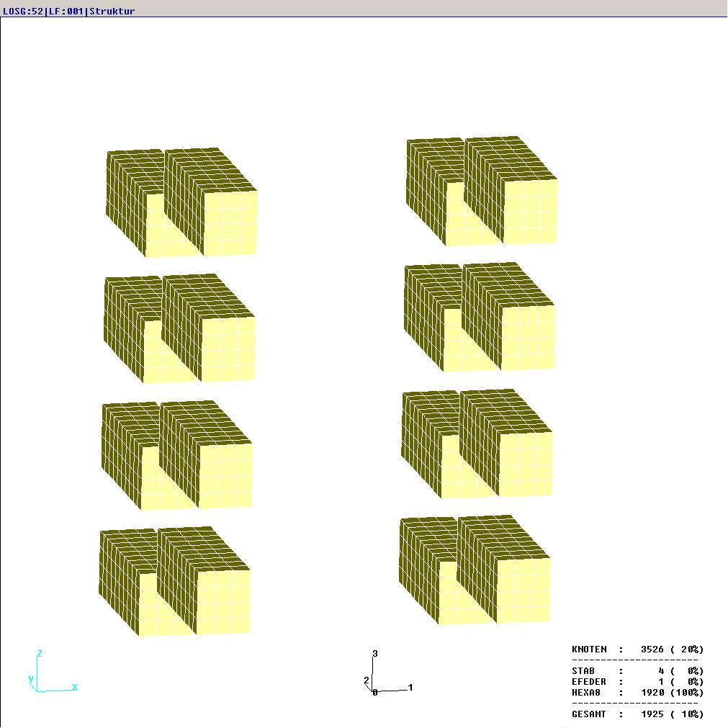Click the cyan X-Y-Z coordinate axis triad
728x728 pixels.
[x=53, y=671]
